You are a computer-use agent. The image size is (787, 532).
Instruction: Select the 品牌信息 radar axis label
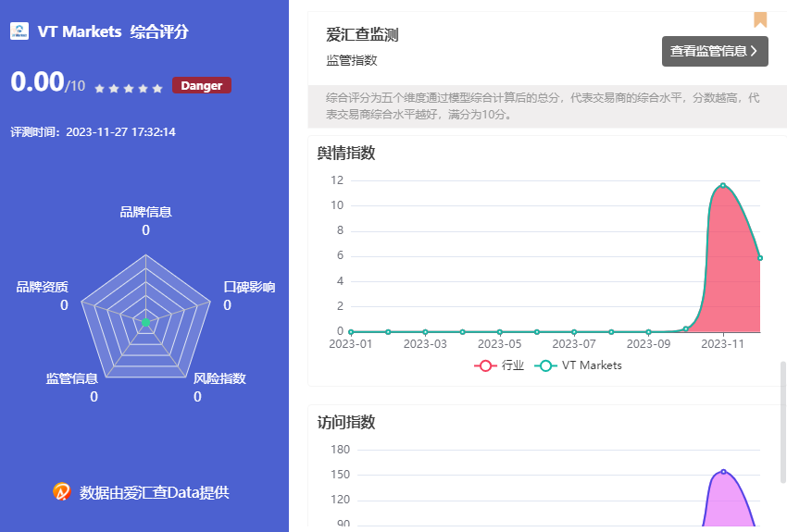(x=145, y=212)
